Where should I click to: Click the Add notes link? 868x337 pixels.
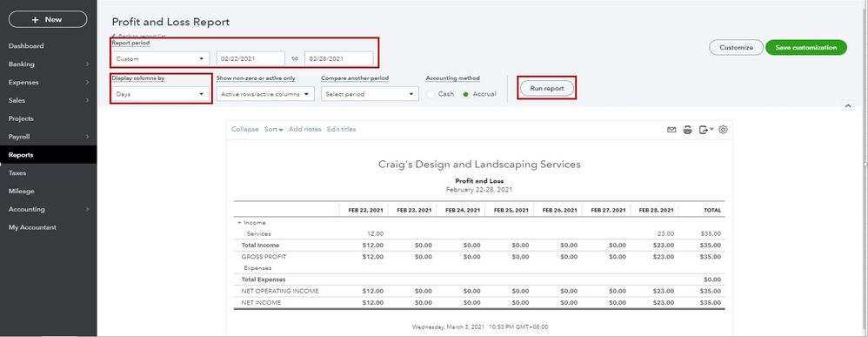[x=305, y=129]
